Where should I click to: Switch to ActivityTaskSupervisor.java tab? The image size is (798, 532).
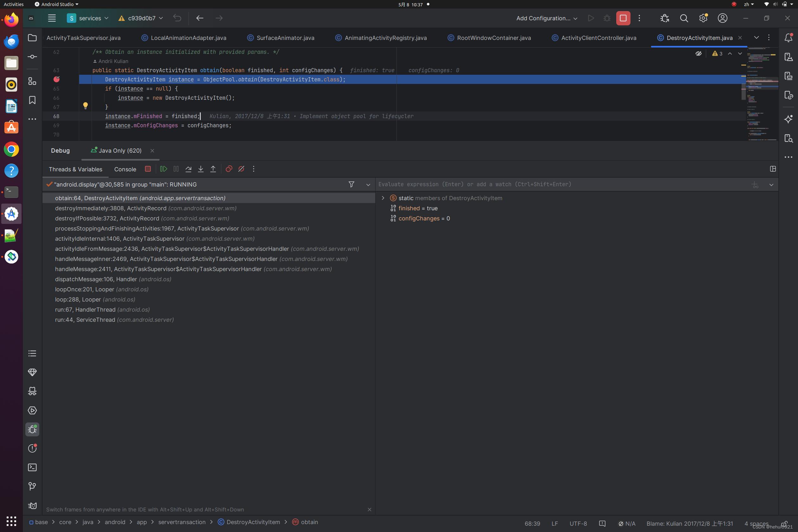84,38
